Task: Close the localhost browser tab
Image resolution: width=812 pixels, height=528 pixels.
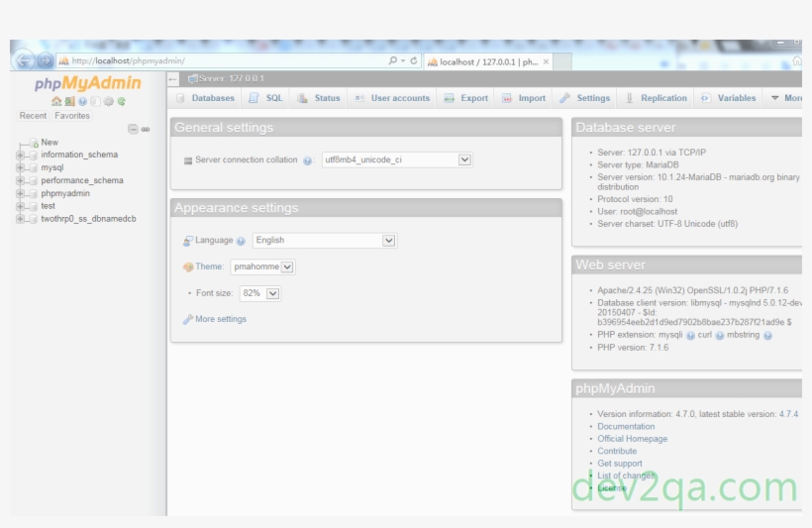Action: coord(546,61)
